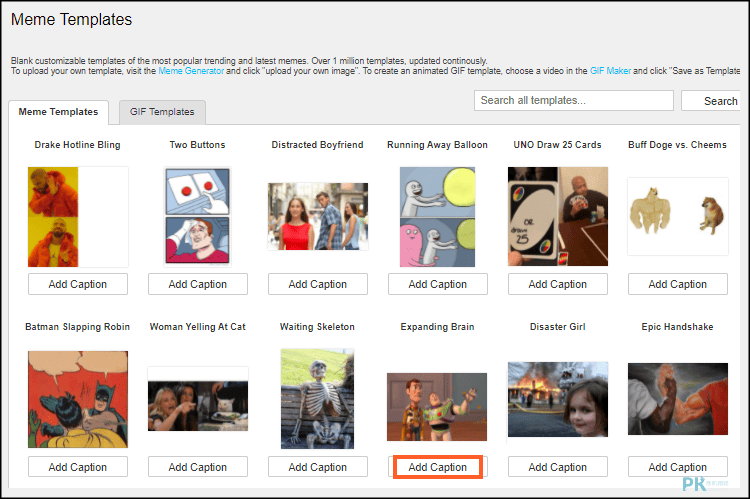
Task: Add Caption to Batman Slapping Robin
Action: 77,467
